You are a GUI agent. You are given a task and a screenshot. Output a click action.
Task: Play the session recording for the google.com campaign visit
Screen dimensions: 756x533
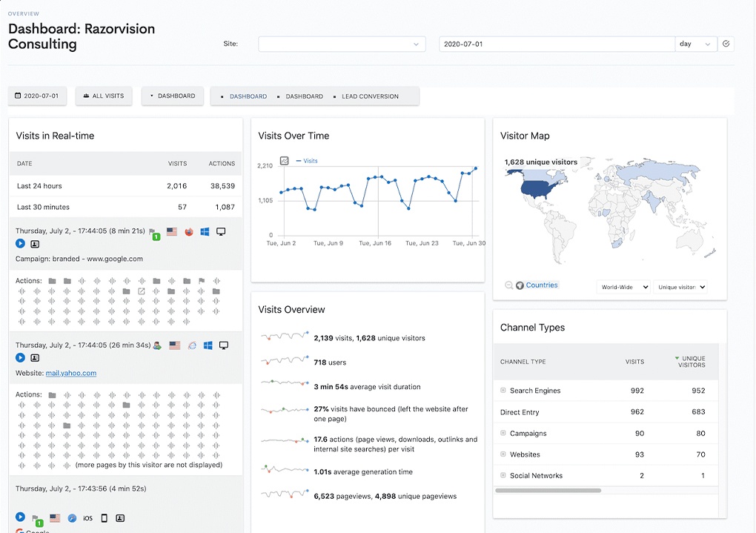pyautogui.click(x=20, y=243)
